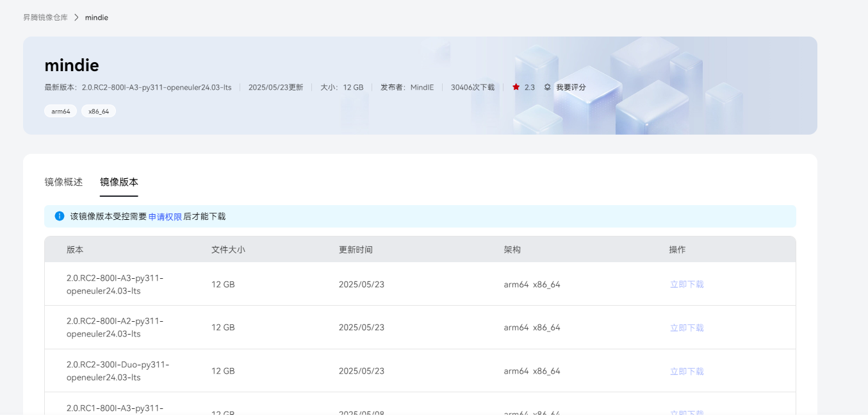The image size is (868, 416).
Task: Click the mindie page title
Action: [x=72, y=65]
